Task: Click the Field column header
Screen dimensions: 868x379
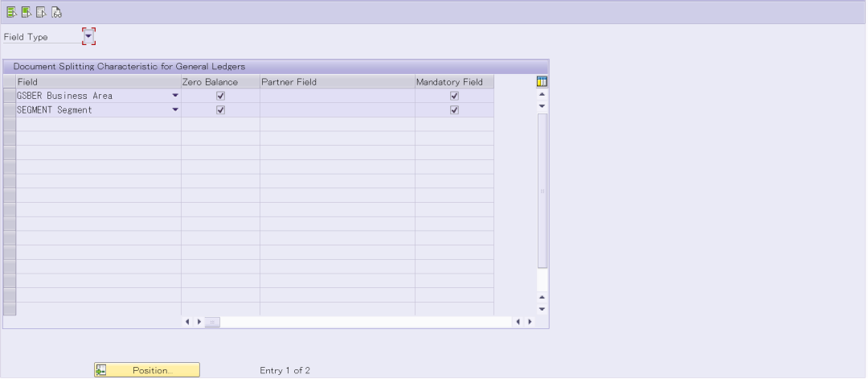Action: point(99,81)
